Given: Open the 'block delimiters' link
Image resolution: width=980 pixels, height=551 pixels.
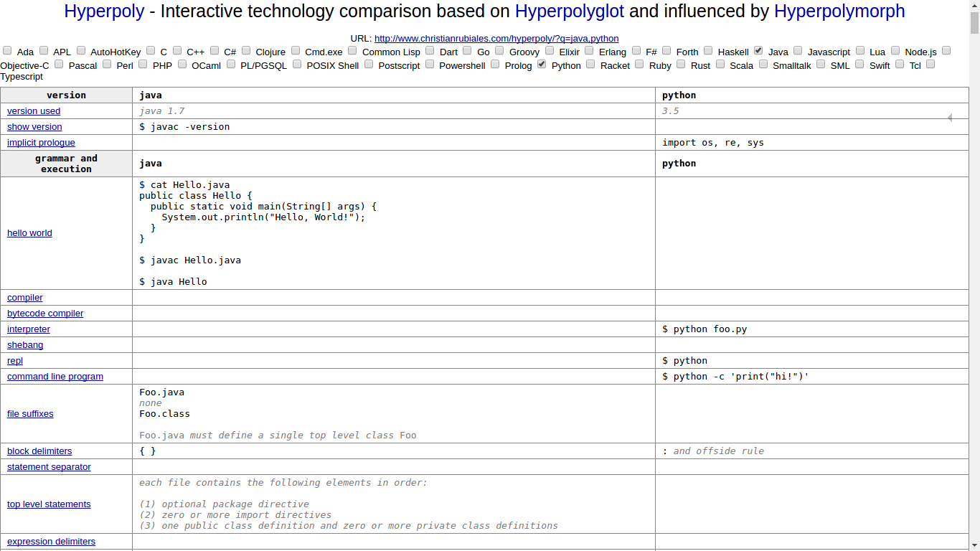Looking at the screenshot, I should (x=39, y=451).
